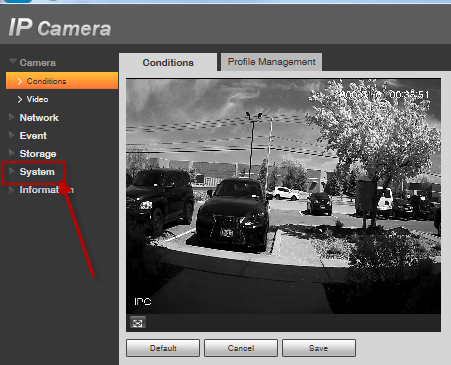Expand the Storage section arrow
Image resolution: width=451 pixels, height=365 pixels.
coord(12,153)
